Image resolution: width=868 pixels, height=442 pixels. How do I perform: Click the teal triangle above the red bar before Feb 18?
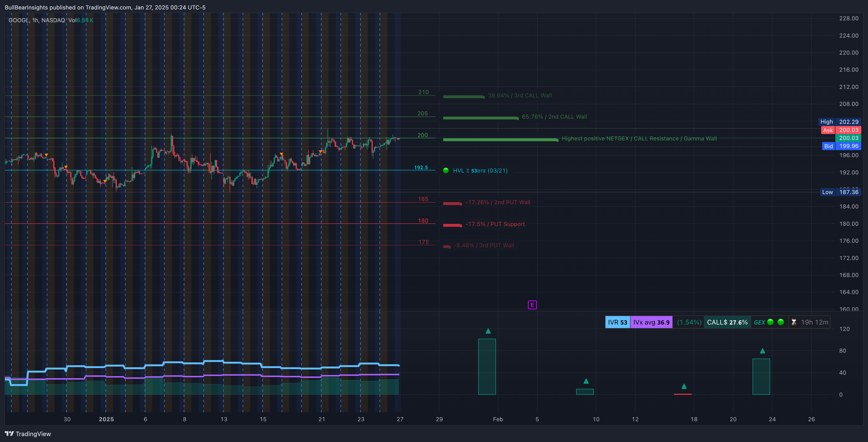[x=684, y=386]
